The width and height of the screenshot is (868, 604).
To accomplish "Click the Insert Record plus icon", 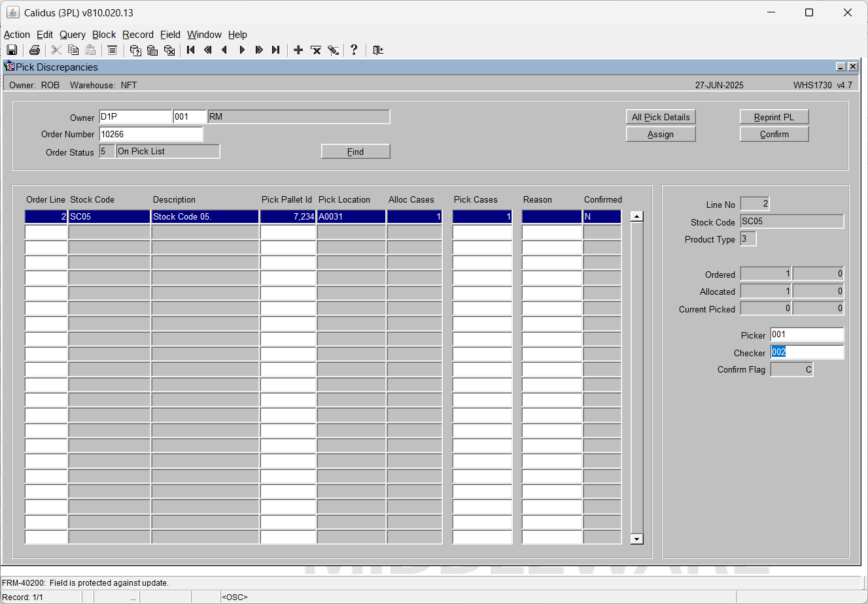I will pos(298,50).
